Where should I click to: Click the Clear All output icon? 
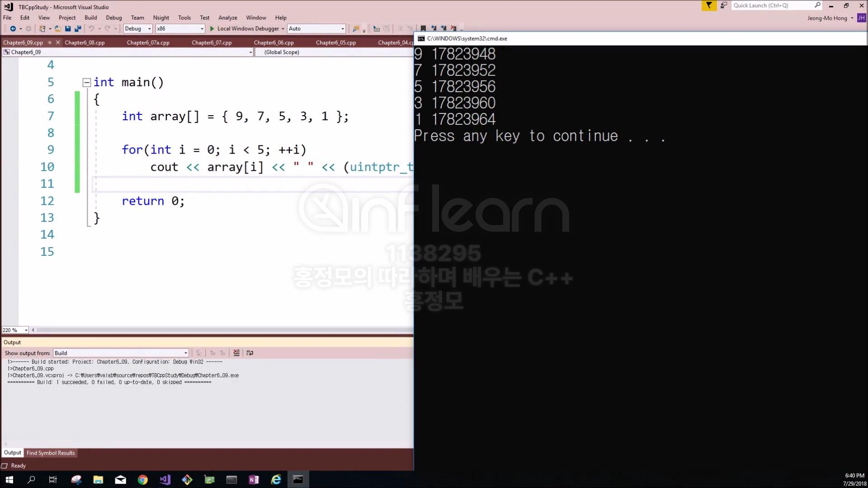point(236,353)
